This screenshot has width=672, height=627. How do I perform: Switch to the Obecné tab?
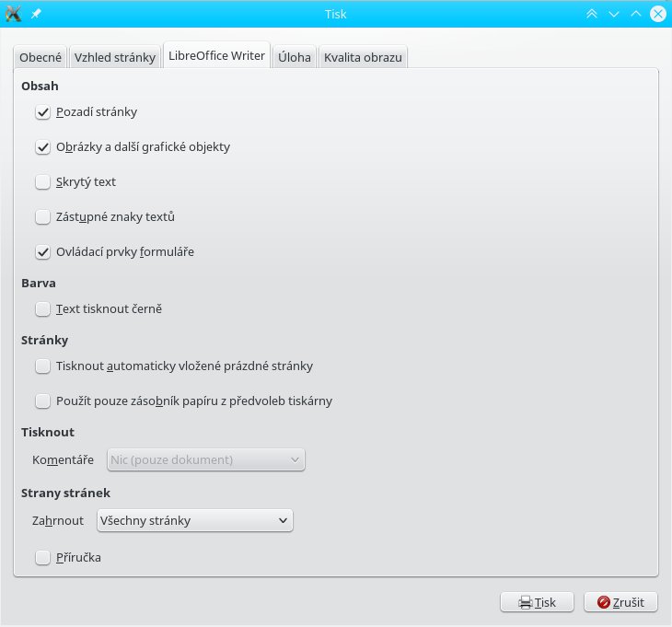41,57
